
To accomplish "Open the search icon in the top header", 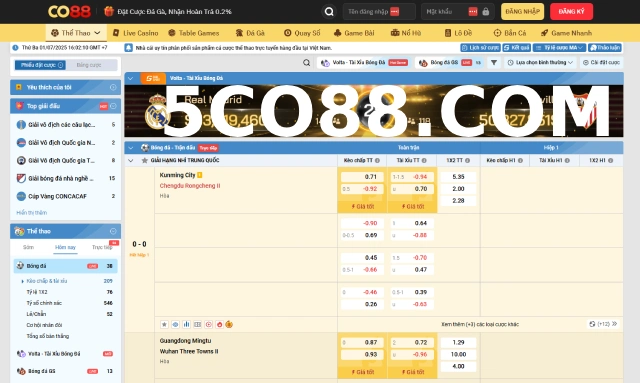I will click(x=329, y=11).
